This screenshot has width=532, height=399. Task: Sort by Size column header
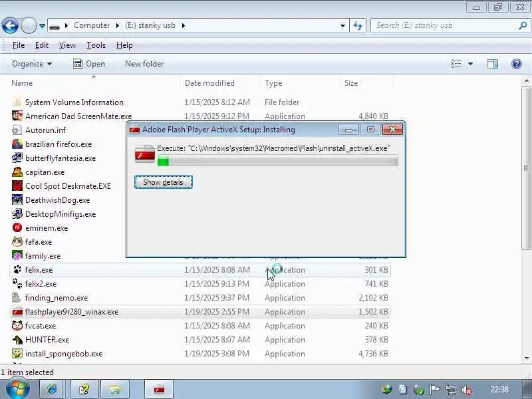[x=351, y=83]
